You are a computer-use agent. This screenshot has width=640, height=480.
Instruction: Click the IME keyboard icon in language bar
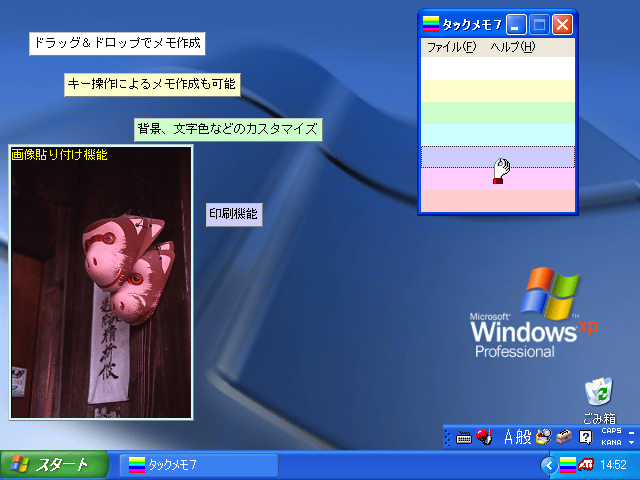[464, 438]
